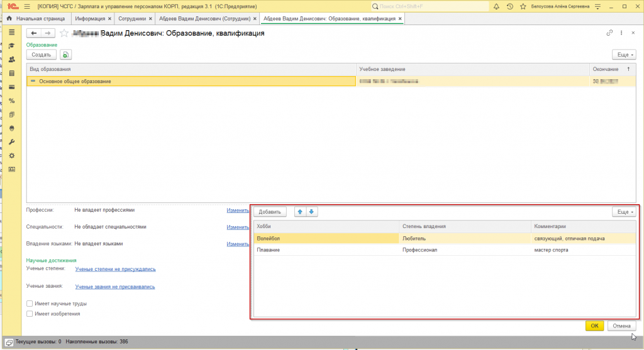Select the 'Плавание' hobby row
This screenshot has height=350, width=644.
(x=445, y=250)
